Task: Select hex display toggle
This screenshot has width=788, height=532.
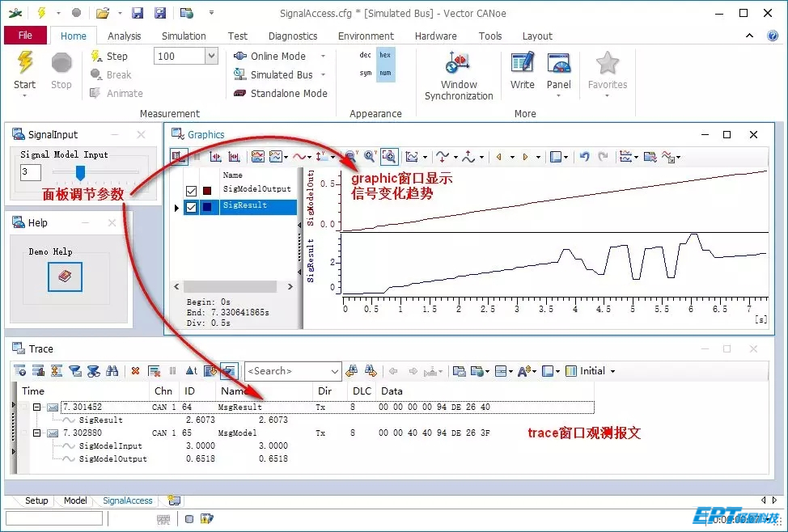Action: coord(385,55)
